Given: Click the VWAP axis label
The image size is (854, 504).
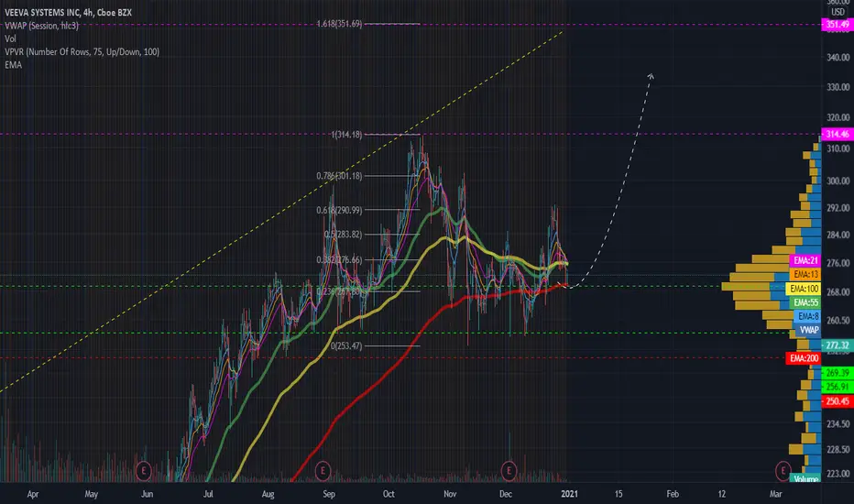Looking at the screenshot, I should point(808,330).
